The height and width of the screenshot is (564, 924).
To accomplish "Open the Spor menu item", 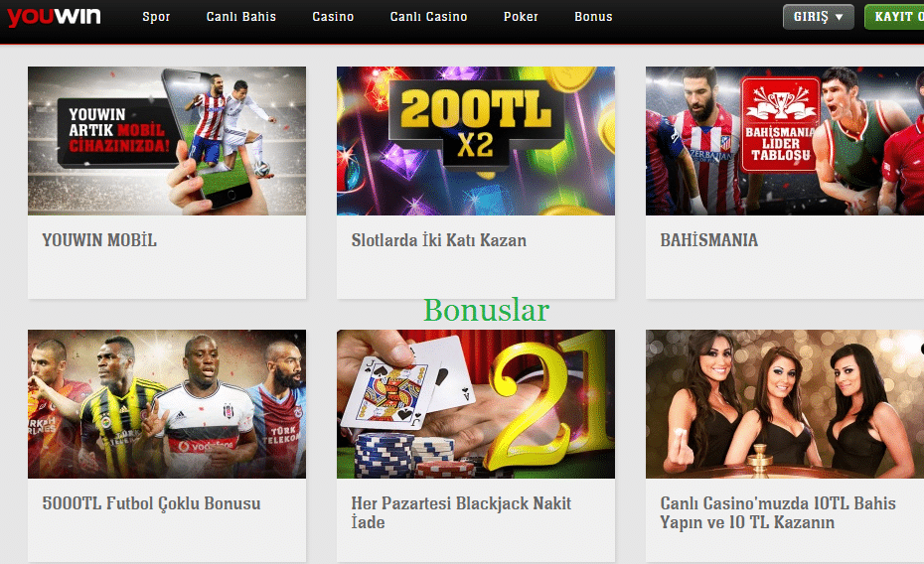I will point(156,17).
